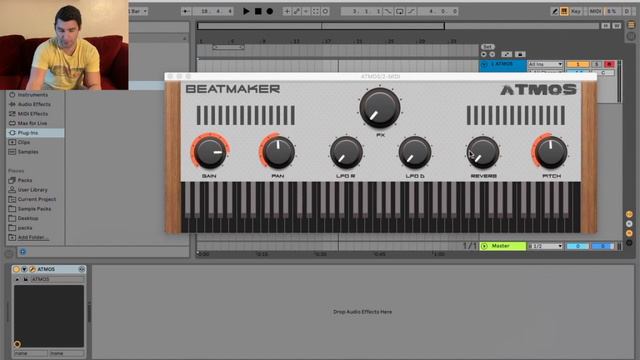Click the ATMOS device hot-swap icon
The height and width of the screenshot is (360, 640).
coord(82,269)
